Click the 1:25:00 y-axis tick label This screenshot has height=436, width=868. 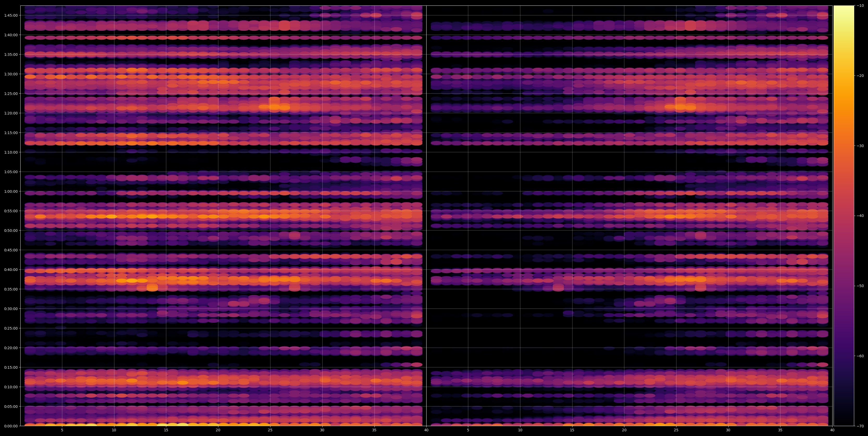(x=11, y=93)
